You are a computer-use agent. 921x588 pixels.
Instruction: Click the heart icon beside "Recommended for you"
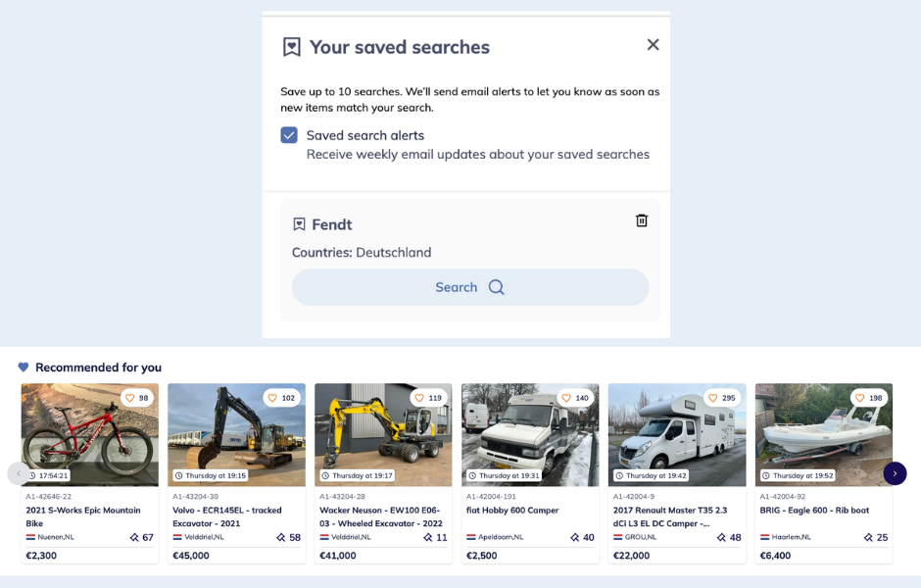pyautogui.click(x=23, y=367)
